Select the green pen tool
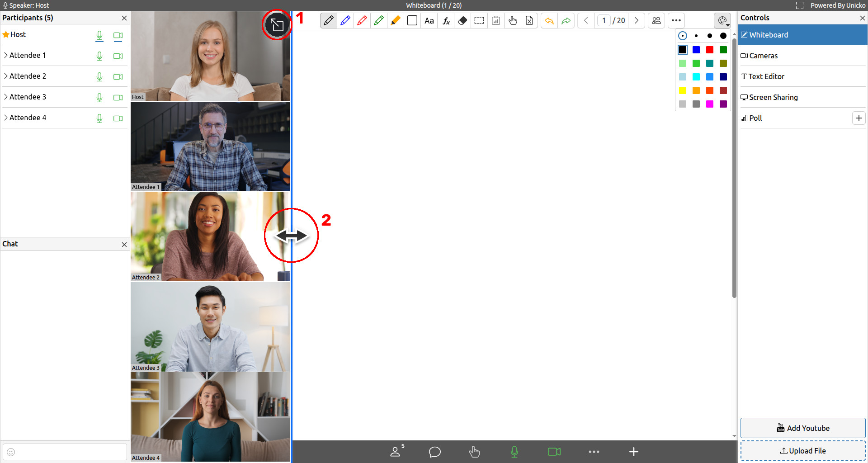This screenshot has width=868, height=463. pyautogui.click(x=379, y=20)
